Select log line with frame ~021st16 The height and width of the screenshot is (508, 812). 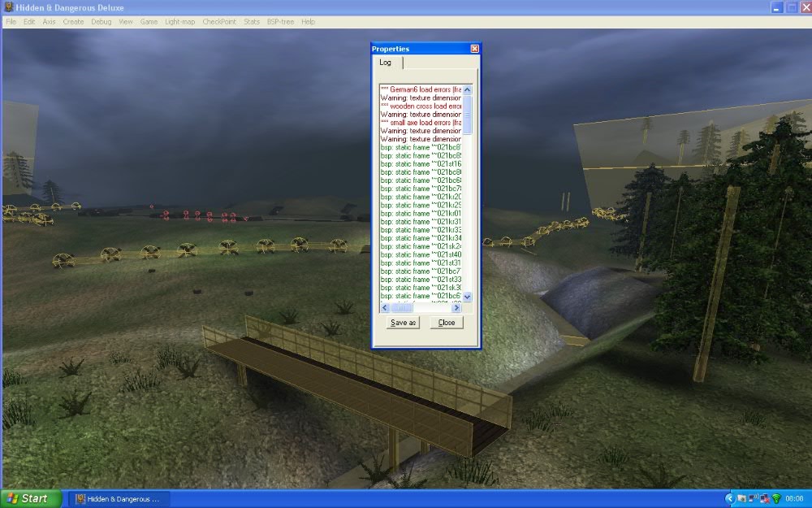point(421,164)
